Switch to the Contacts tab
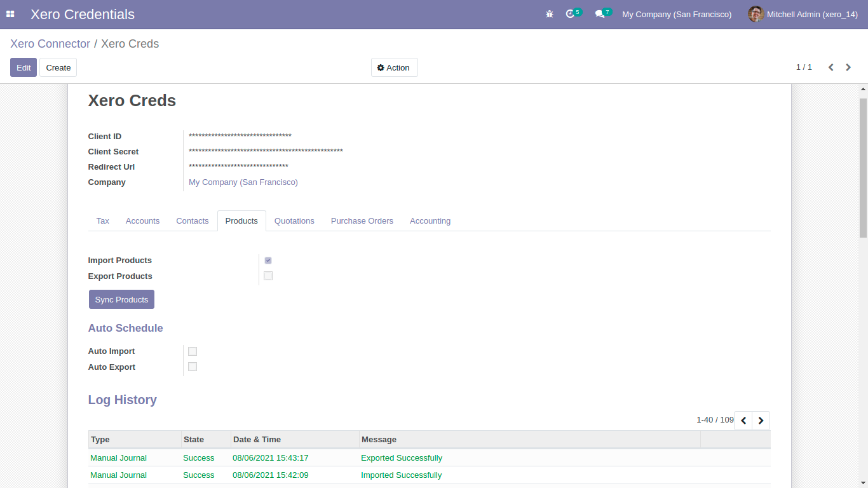This screenshot has height=488, width=868. (x=193, y=220)
